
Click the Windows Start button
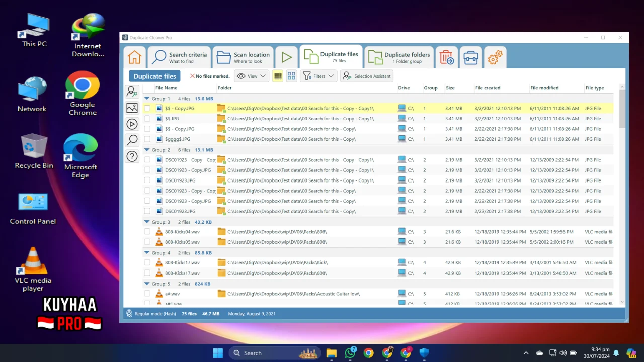218,353
